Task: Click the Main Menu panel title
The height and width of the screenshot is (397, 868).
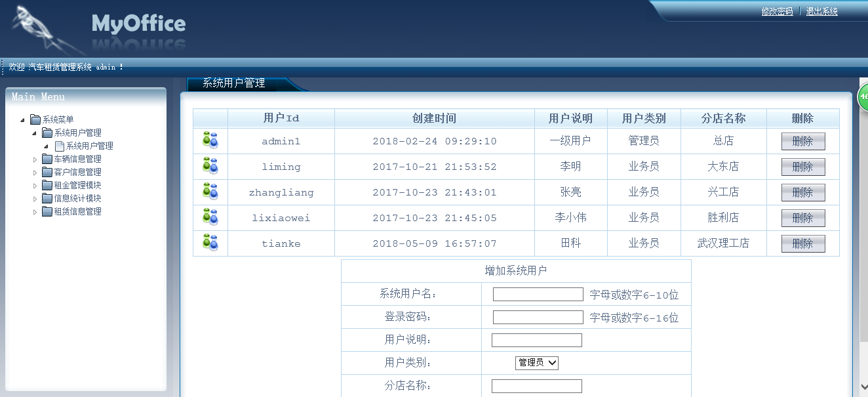Action: [38, 96]
